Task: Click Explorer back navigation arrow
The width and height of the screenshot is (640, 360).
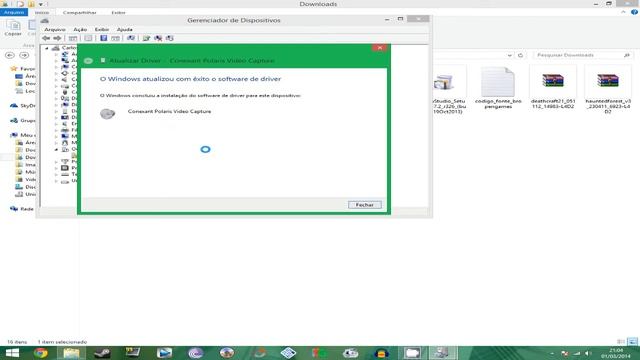Action: pos(10,55)
